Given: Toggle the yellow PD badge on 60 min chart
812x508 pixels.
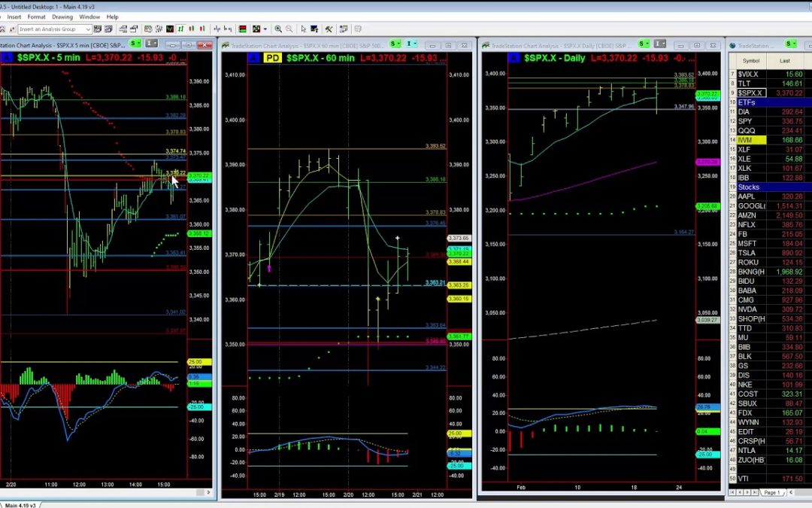Looking at the screenshot, I should click(x=274, y=58).
